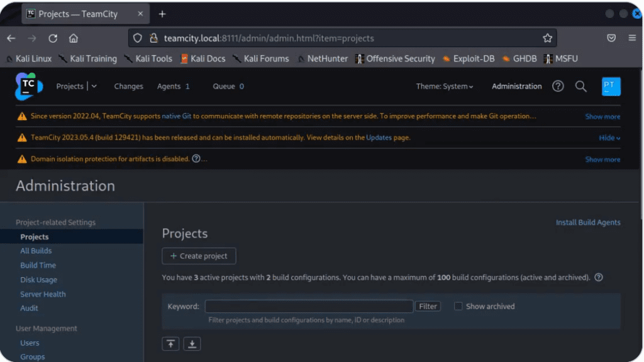Viewport: 644px width, 362px height.
Task: Go to the browser home icon
Action: click(74, 38)
